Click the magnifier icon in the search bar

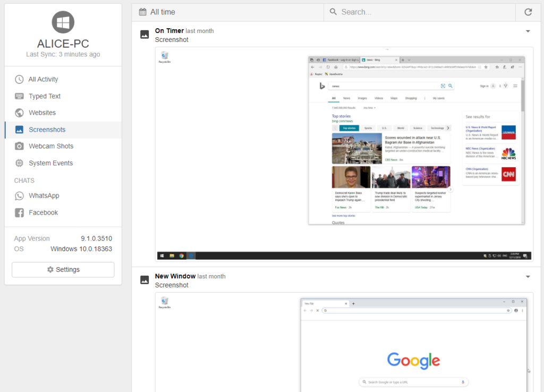coord(332,11)
